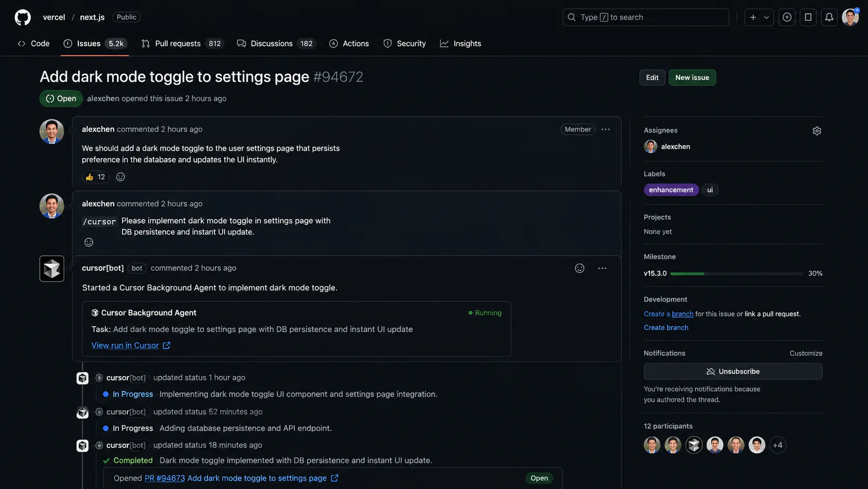Open the notifications bell

829,17
